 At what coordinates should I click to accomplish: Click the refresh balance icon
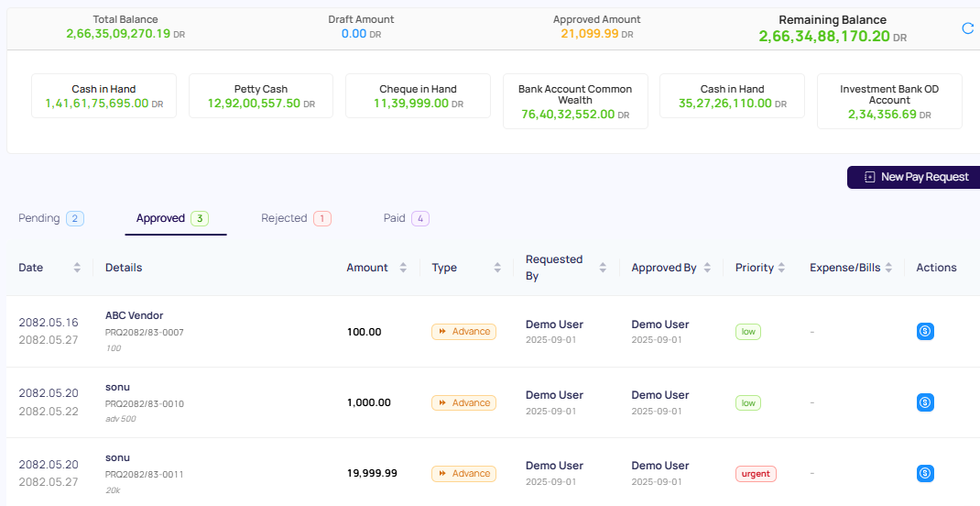pyautogui.click(x=968, y=28)
